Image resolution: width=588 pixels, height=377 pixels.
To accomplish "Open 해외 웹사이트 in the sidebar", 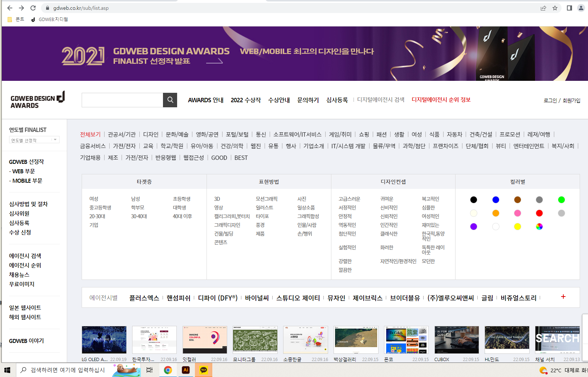I will point(25,317).
